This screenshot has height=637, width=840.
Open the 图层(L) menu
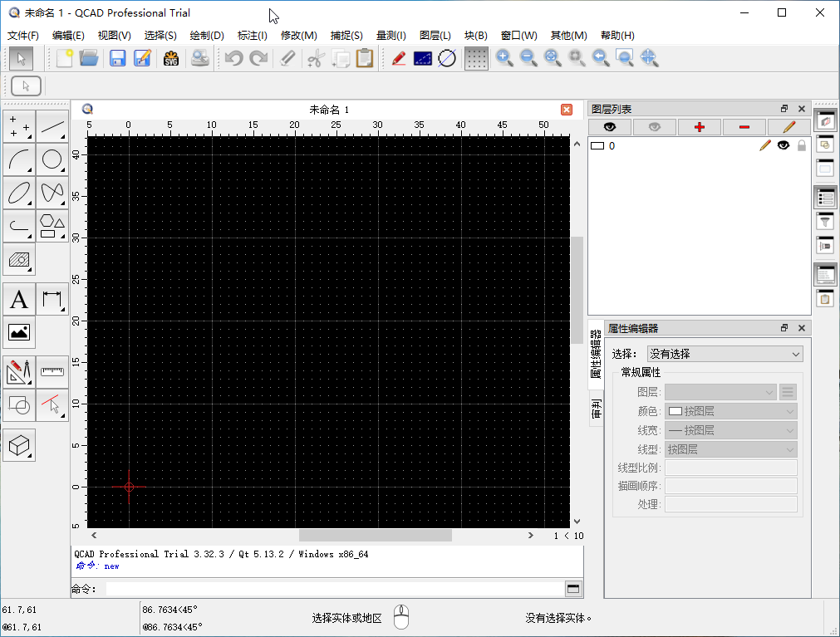(435, 36)
